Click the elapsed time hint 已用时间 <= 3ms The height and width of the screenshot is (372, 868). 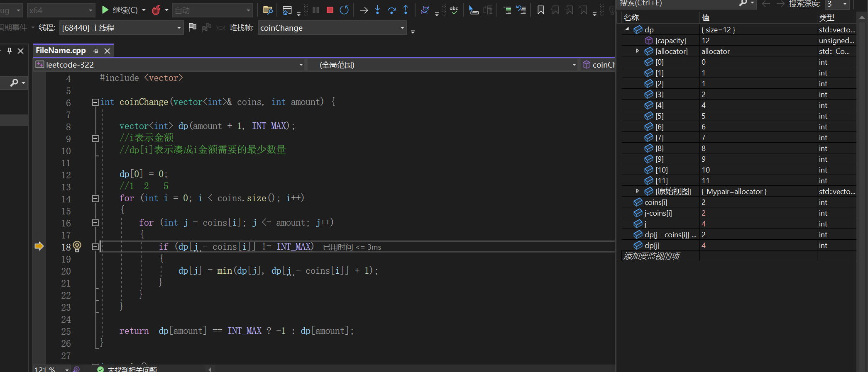352,247
